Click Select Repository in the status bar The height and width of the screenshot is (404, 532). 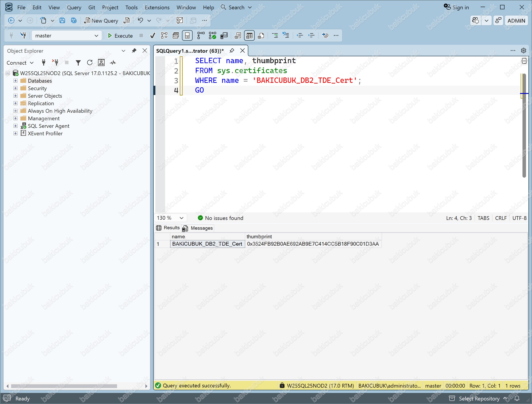click(479, 398)
